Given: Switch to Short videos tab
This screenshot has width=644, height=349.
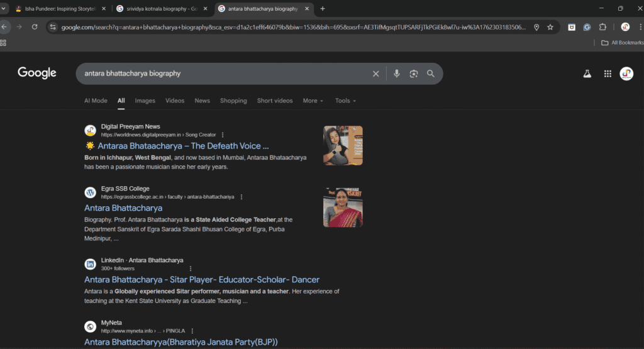Looking at the screenshot, I should [275, 101].
